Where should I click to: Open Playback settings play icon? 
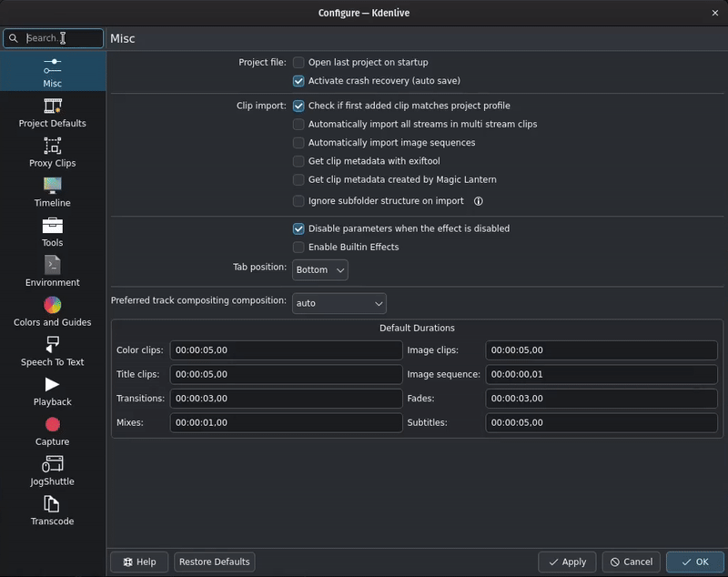[x=52, y=384]
